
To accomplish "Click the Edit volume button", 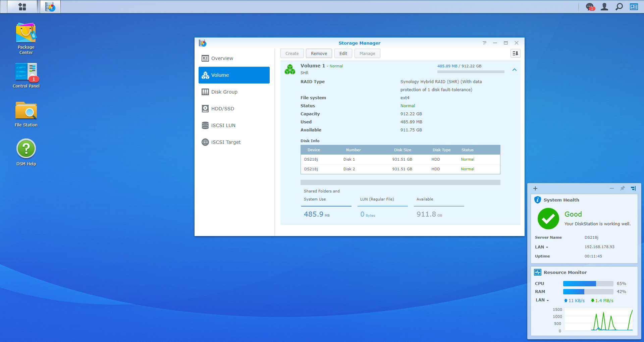I will (x=343, y=54).
